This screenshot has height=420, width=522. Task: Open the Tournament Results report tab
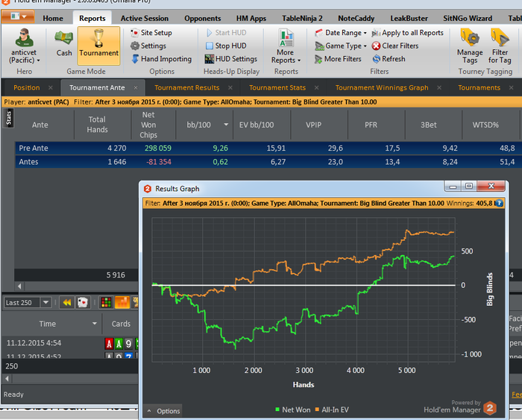(x=186, y=87)
